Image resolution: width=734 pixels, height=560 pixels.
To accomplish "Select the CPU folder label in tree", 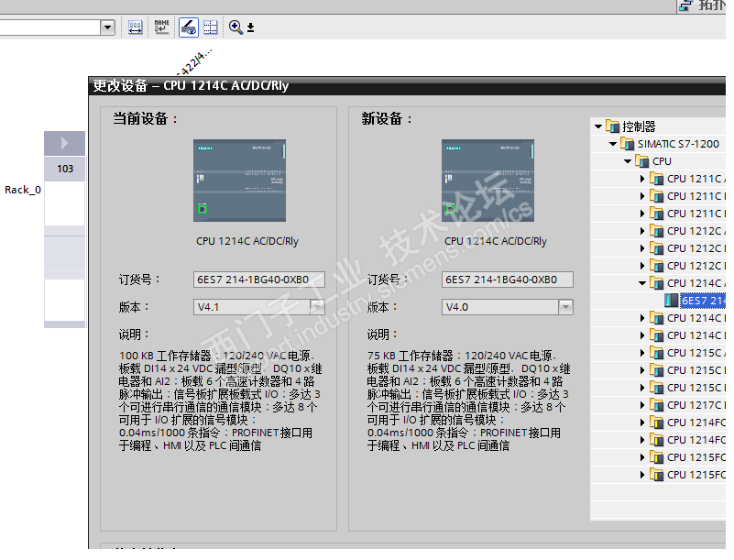I will click(x=662, y=161).
